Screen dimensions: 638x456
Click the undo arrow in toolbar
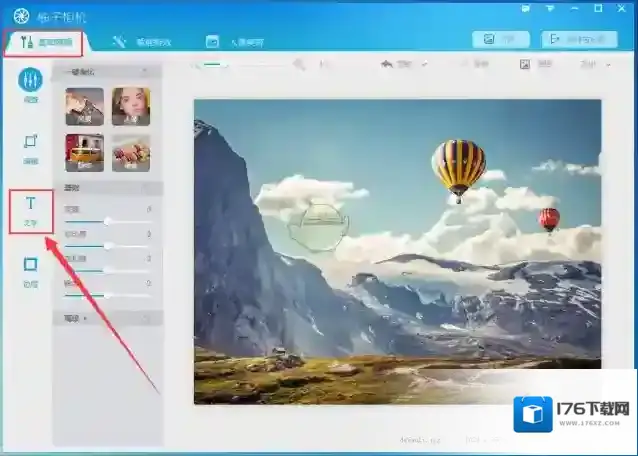[x=388, y=65]
